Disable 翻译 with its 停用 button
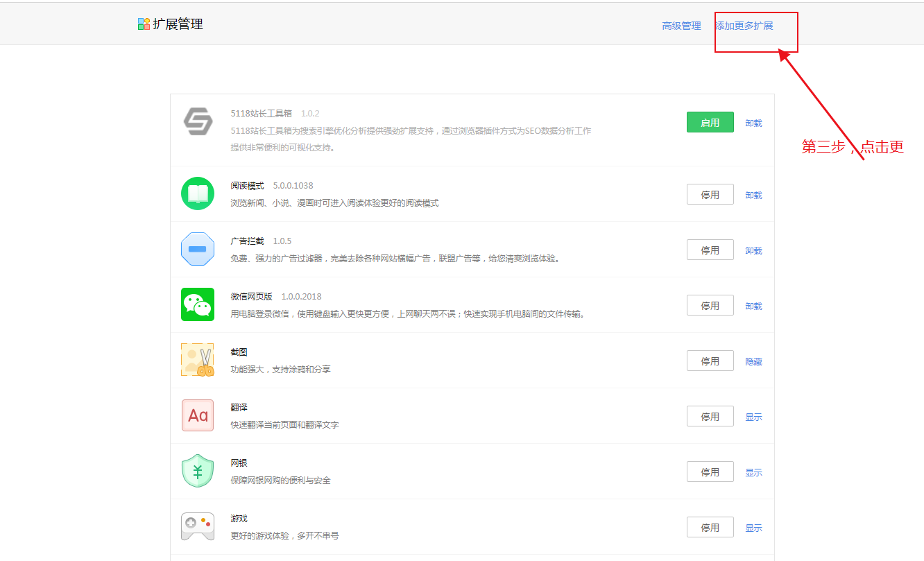Screen dimensions: 924x561 click(x=710, y=416)
